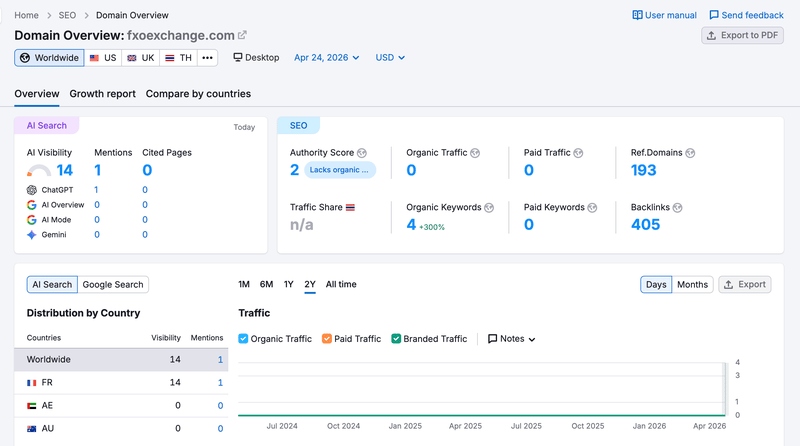The width and height of the screenshot is (800, 446).
Task: Click the ChatGPT logo icon
Action: [32, 190]
